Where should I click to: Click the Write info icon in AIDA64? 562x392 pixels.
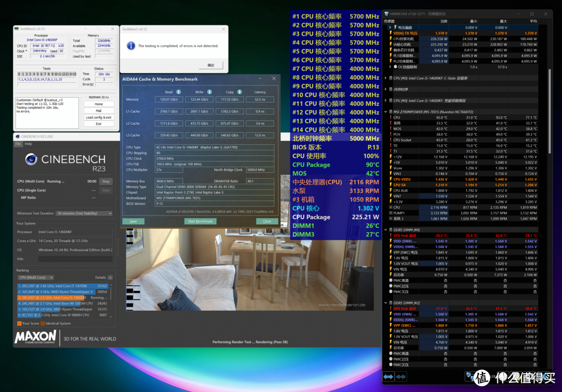click(x=209, y=92)
